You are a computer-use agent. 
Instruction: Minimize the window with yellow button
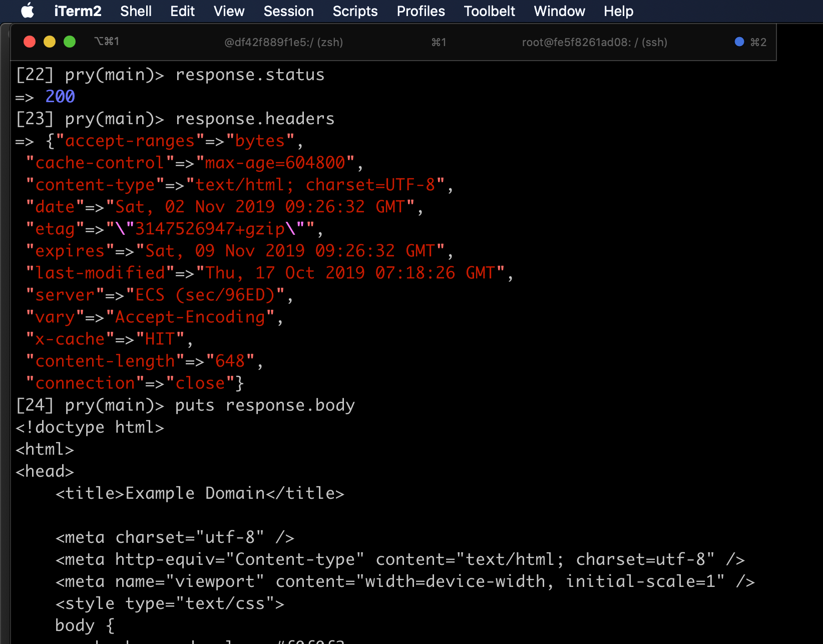pyautogui.click(x=50, y=42)
